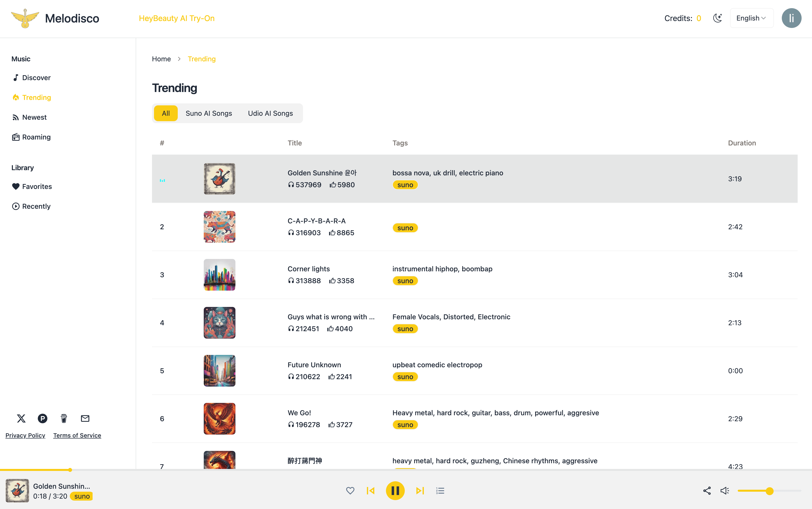Click the share icon in the player
The height and width of the screenshot is (509, 812).
(706, 491)
